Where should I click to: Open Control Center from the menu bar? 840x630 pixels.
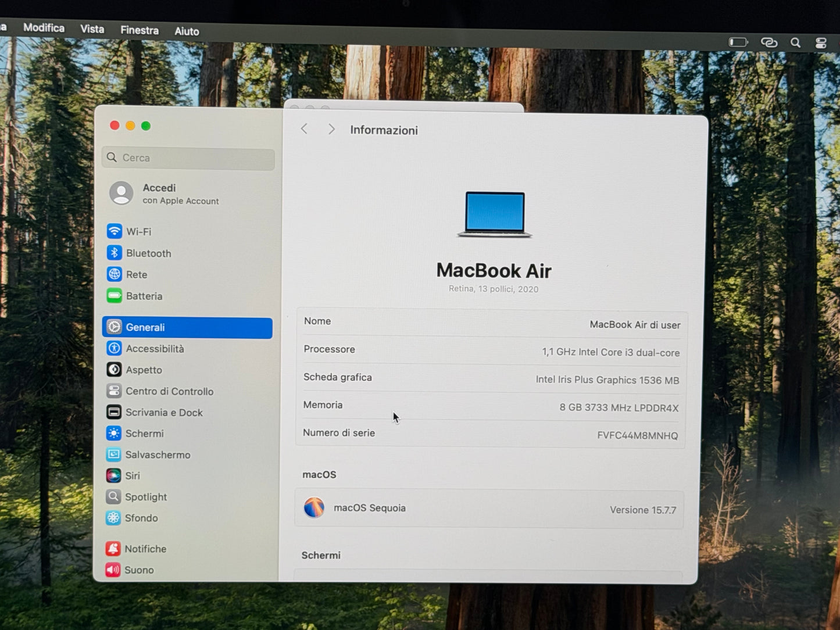point(821,43)
